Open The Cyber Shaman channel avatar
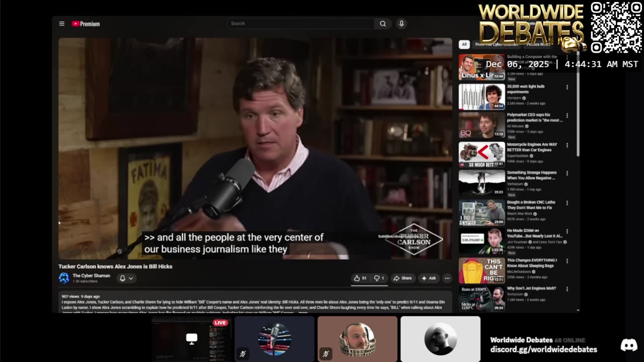Screen dimensions: 644x362 pos(64,278)
